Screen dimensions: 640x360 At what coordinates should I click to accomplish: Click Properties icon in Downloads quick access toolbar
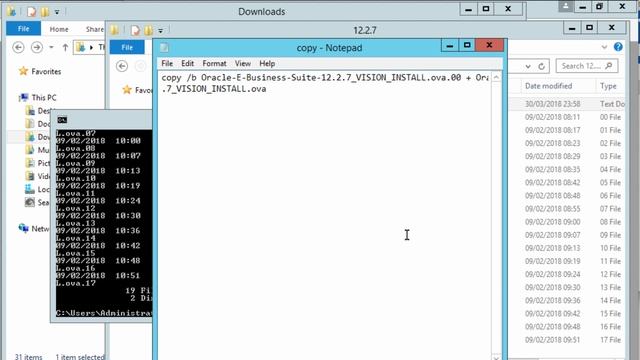coord(31,12)
